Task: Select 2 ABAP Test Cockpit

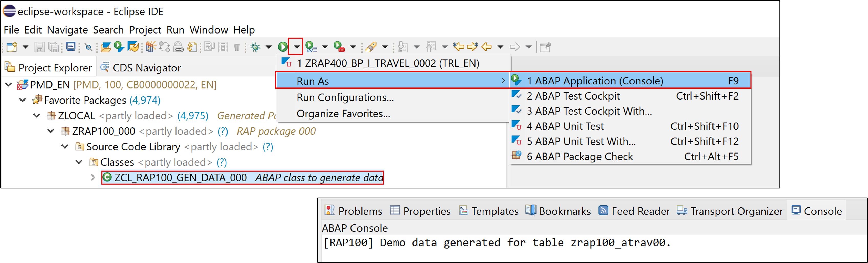Action: coord(631,96)
